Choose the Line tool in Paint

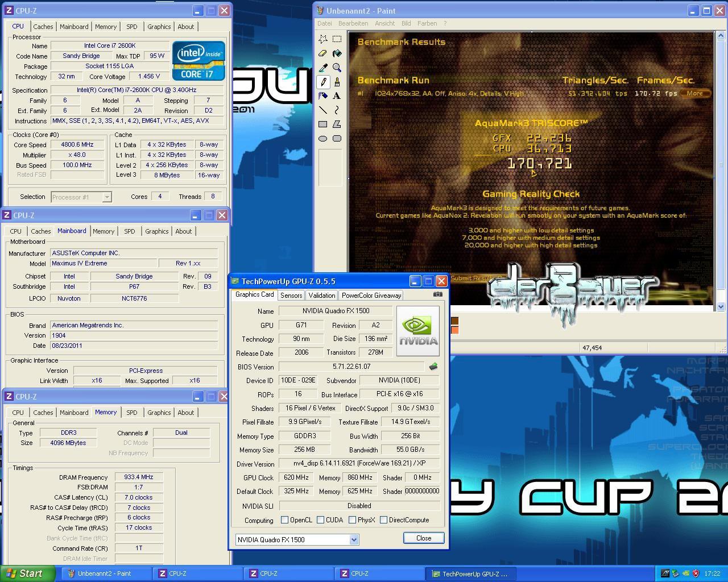tap(323, 110)
